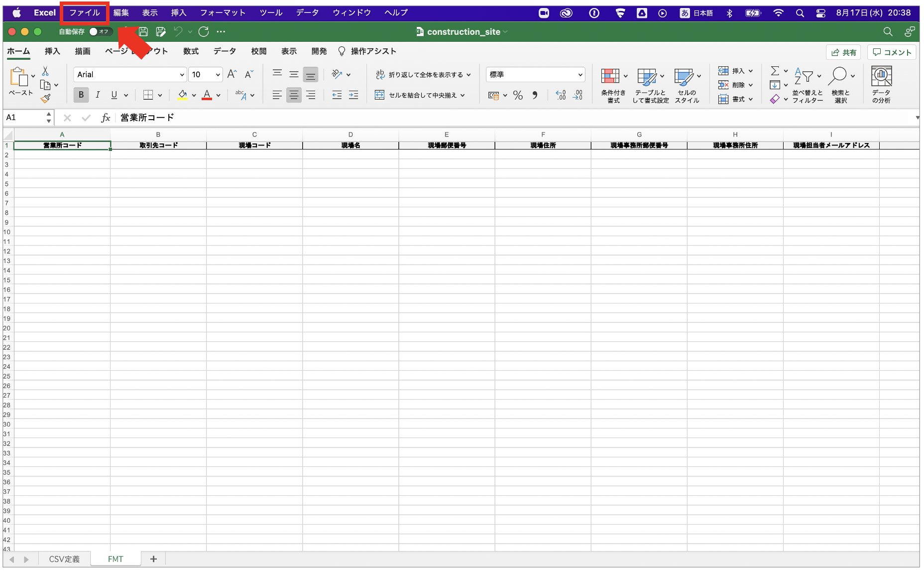The image size is (924, 572).
Task: Apply the yellow fill color
Action: 182,95
